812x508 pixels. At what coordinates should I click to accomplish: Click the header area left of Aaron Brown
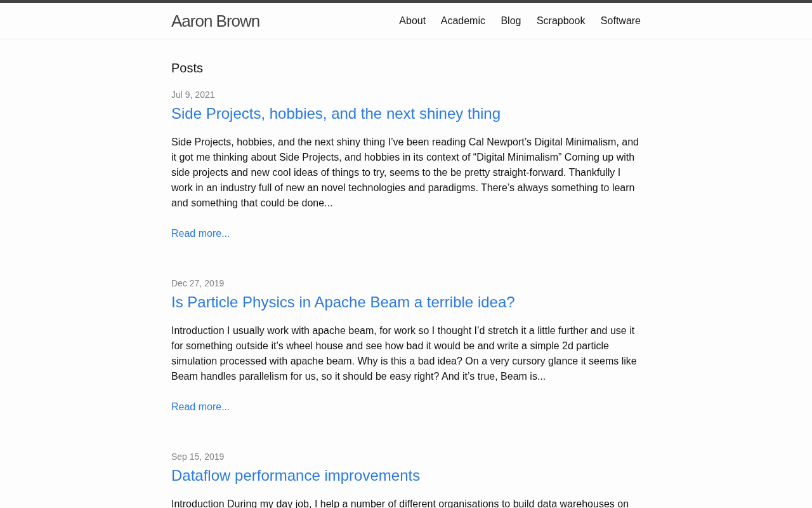coord(82,21)
